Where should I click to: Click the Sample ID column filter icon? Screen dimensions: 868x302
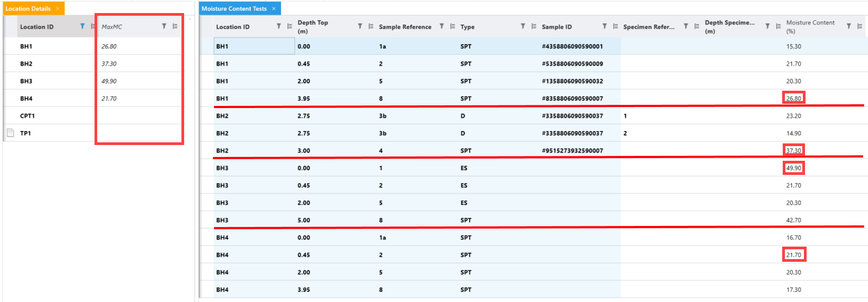pyautogui.click(x=605, y=26)
